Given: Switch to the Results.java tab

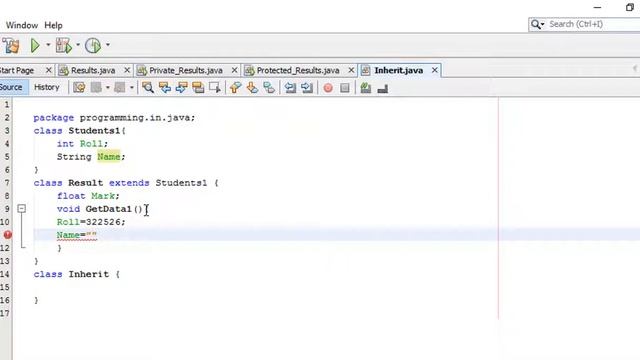Looking at the screenshot, I should pos(93,71).
